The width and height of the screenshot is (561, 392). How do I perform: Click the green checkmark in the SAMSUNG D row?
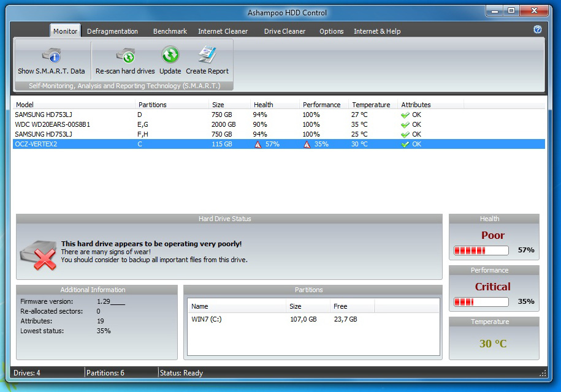[x=405, y=115]
